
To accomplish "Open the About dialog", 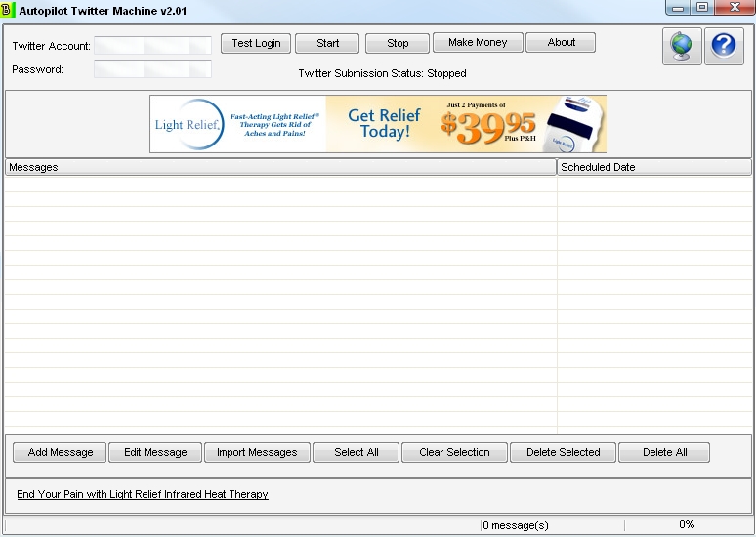I will [561, 42].
